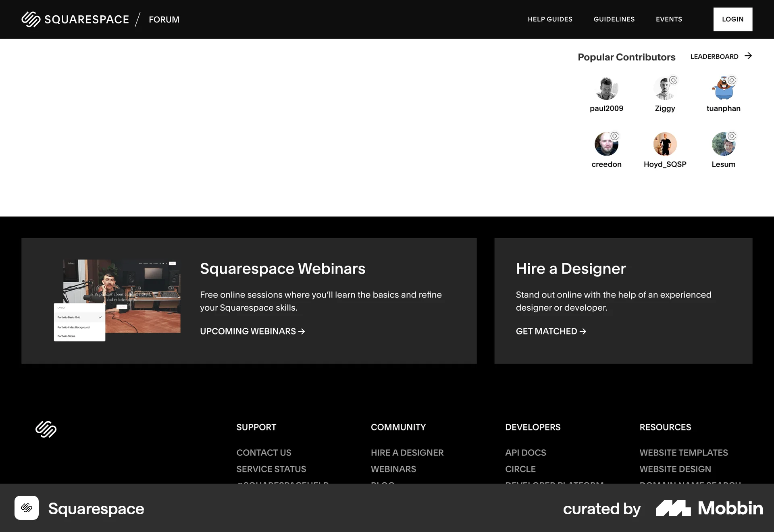Click the Squarespace logo in the header
The image size is (774, 532).
coord(75,19)
